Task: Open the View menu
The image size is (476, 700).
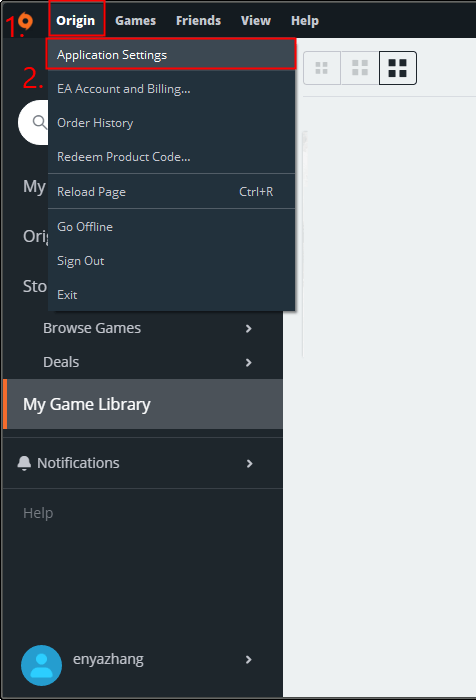Action: (x=256, y=21)
